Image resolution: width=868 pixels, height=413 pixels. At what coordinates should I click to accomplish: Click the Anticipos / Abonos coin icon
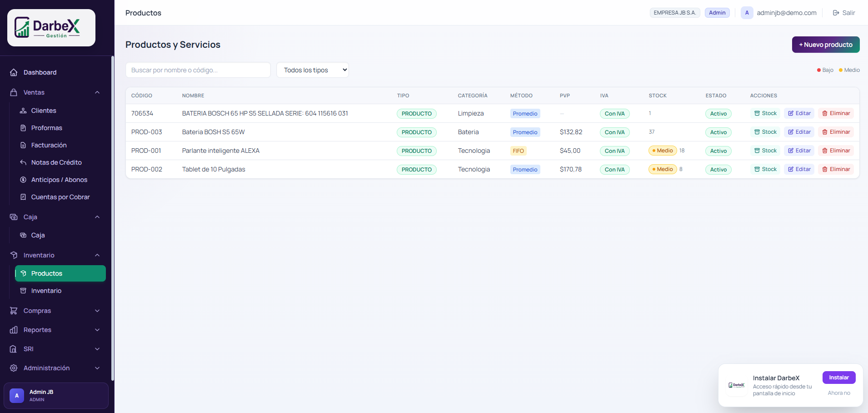pyautogui.click(x=23, y=180)
